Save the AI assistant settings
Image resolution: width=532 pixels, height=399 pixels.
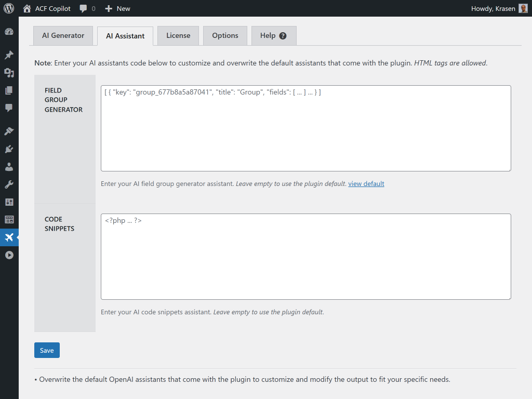tap(47, 350)
